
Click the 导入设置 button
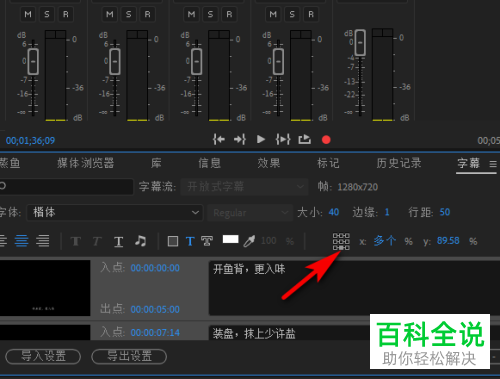tap(43, 357)
